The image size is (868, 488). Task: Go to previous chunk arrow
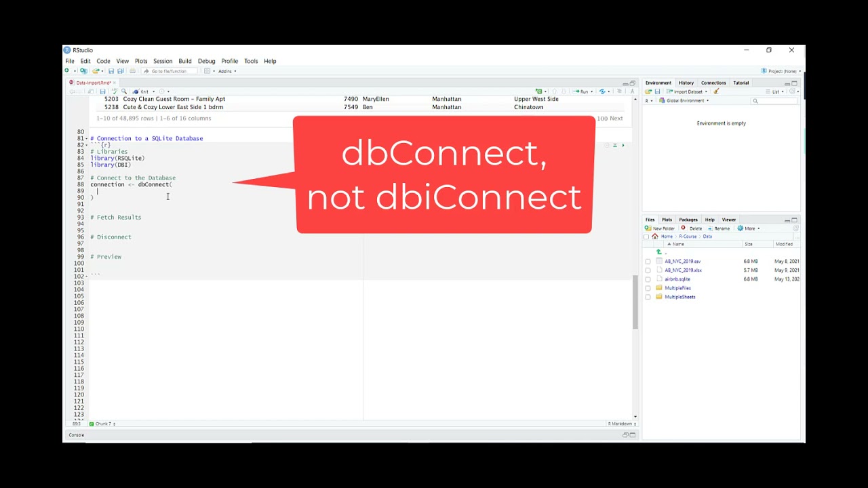pyautogui.click(x=554, y=91)
